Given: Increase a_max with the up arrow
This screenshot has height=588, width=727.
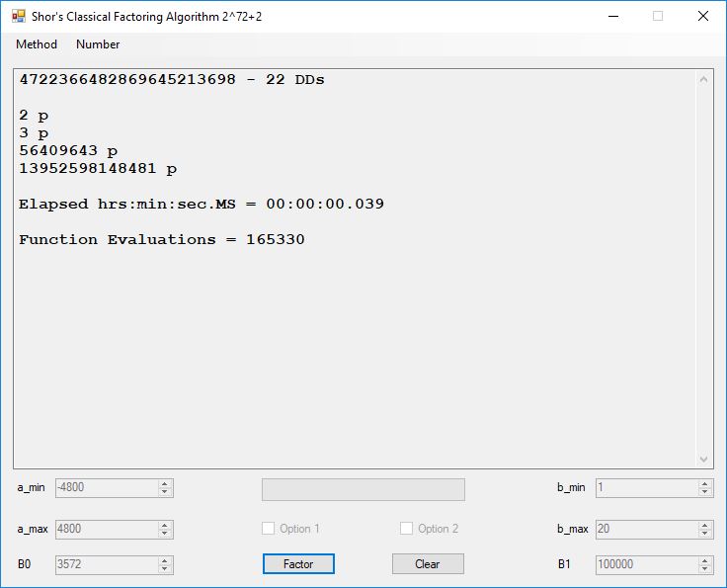Looking at the screenshot, I should click(165, 525).
